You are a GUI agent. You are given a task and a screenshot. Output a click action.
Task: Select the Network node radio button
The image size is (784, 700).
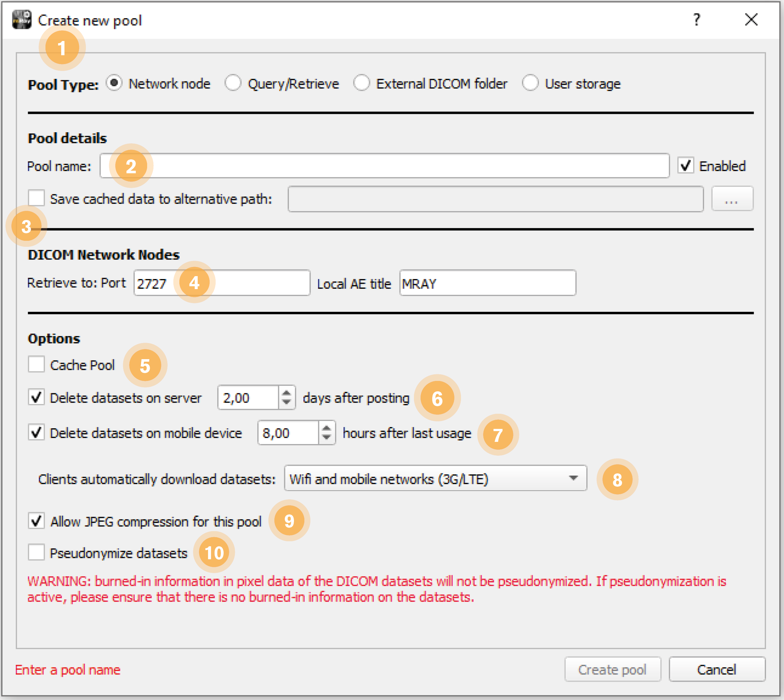(114, 83)
